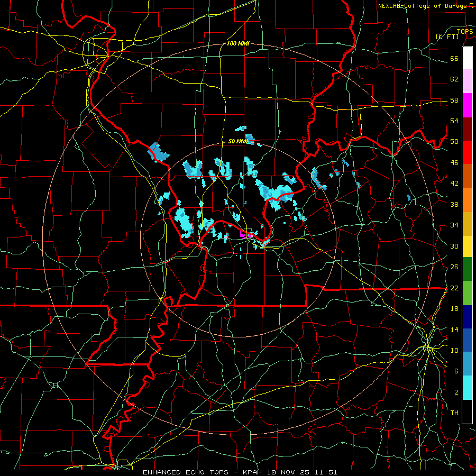The width and height of the screenshot is (476, 476).
Task: Click the light pink 62 kft legend swatch
Action: click(x=467, y=81)
